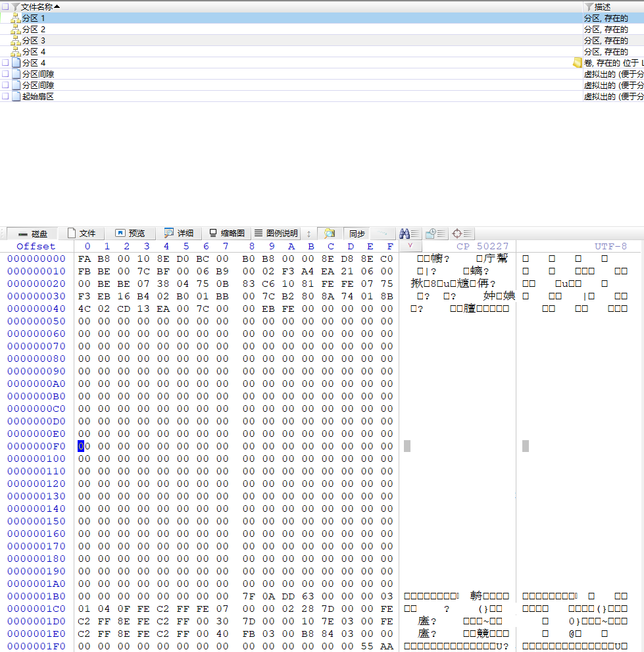Tick the checkbox for the 分区 4 volume row
This screenshot has width=644, height=652.
pos(5,63)
